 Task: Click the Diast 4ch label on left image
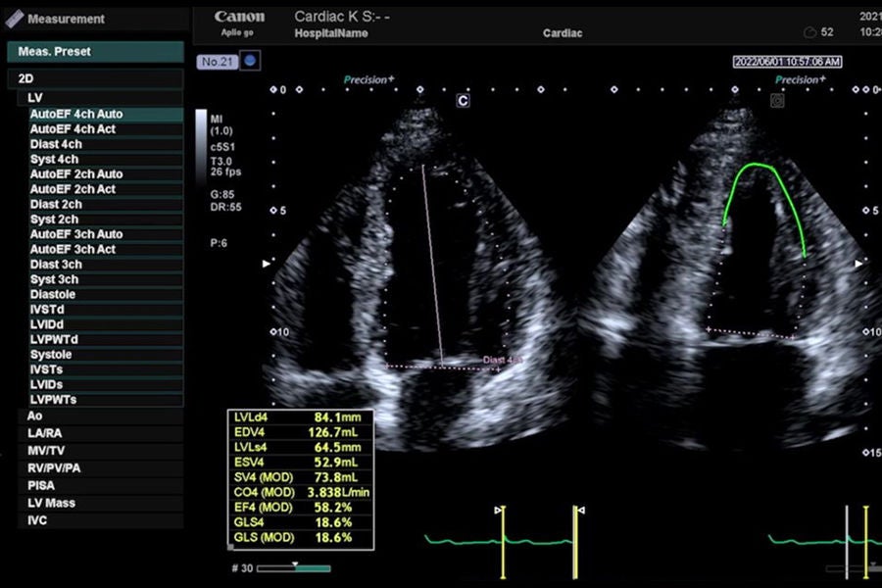(503, 360)
